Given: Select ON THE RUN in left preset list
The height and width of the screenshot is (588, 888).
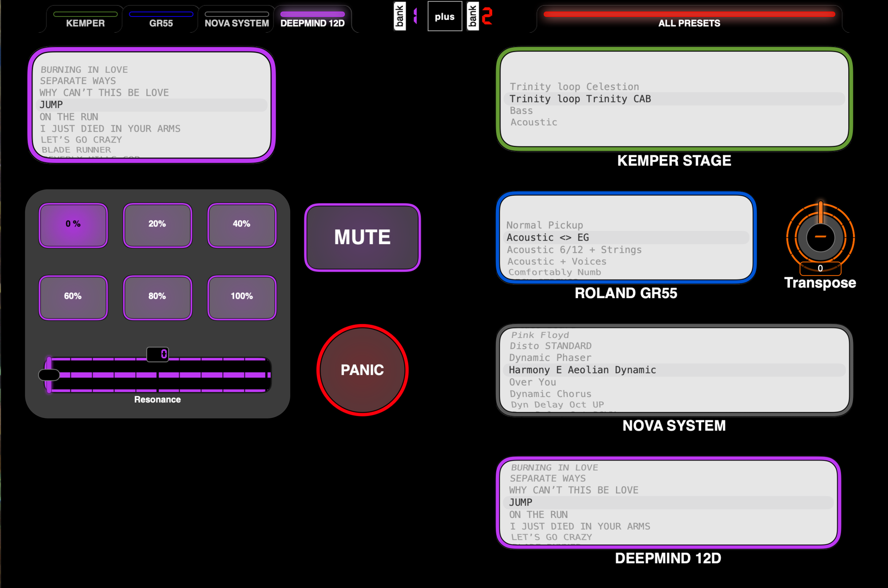Looking at the screenshot, I should click(69, 117).
